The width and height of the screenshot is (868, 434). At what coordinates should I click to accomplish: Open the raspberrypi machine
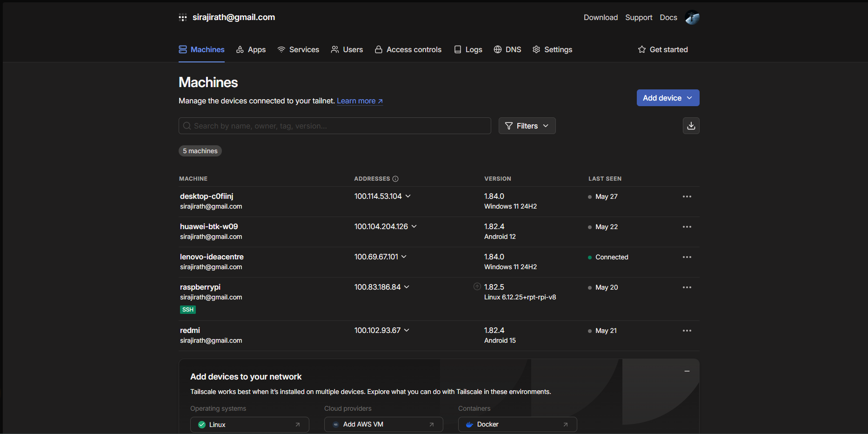pyautogui.click(x=200, y=287)
